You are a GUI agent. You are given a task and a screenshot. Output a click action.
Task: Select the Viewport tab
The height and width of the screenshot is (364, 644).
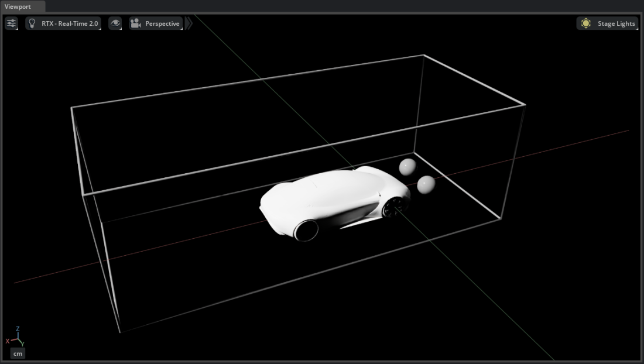[x=18, y=6]
